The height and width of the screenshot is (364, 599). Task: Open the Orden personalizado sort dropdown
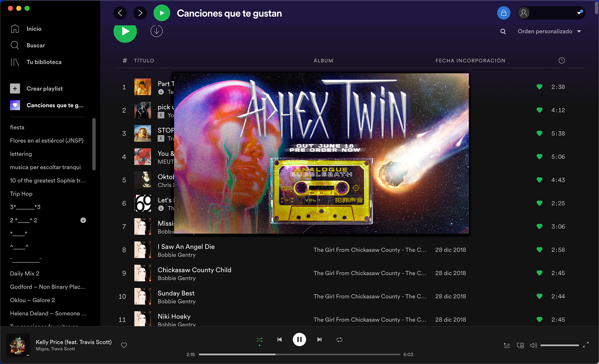[x=549, y=31]
